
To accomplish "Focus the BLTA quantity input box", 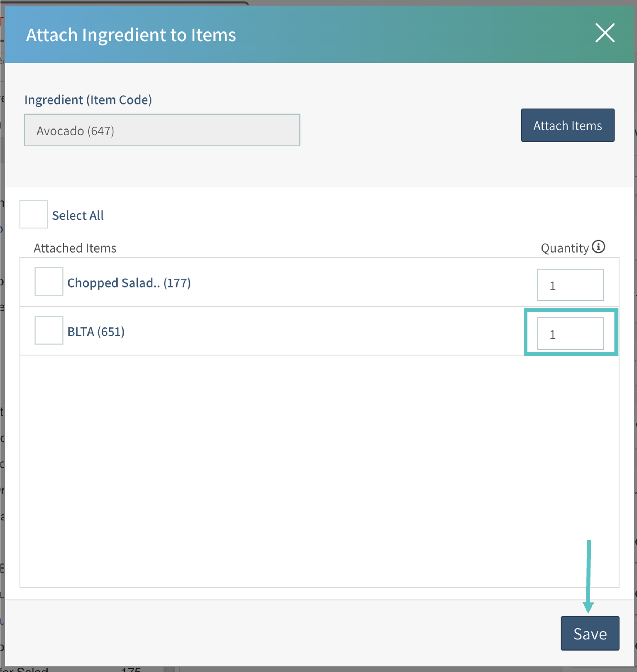I will pos(570,334).
